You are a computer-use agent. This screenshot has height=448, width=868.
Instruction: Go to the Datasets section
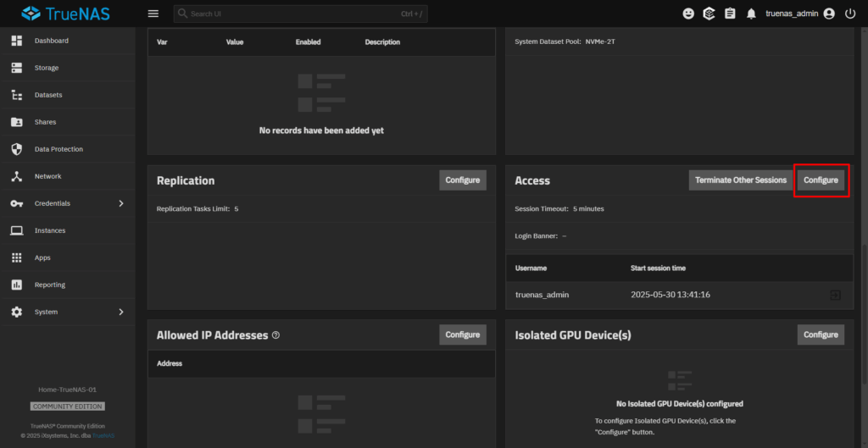[x=47, y=95]
